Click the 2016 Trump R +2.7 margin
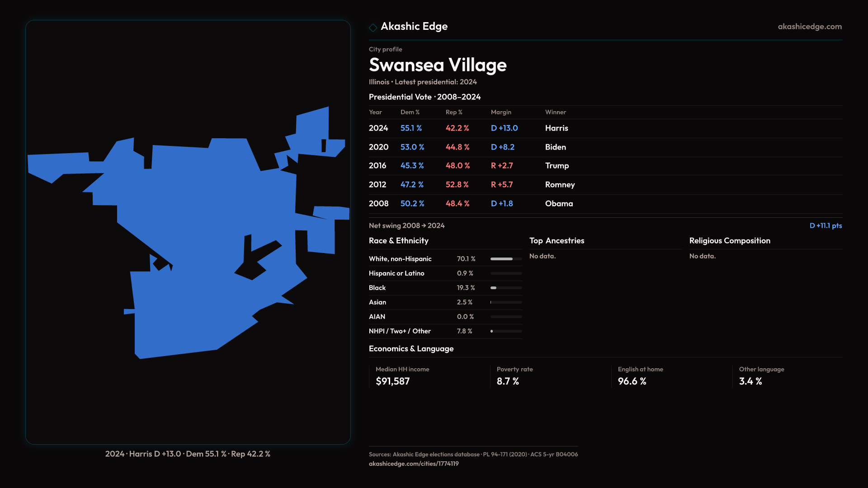 pyautogui.click(x=501, y=166)
